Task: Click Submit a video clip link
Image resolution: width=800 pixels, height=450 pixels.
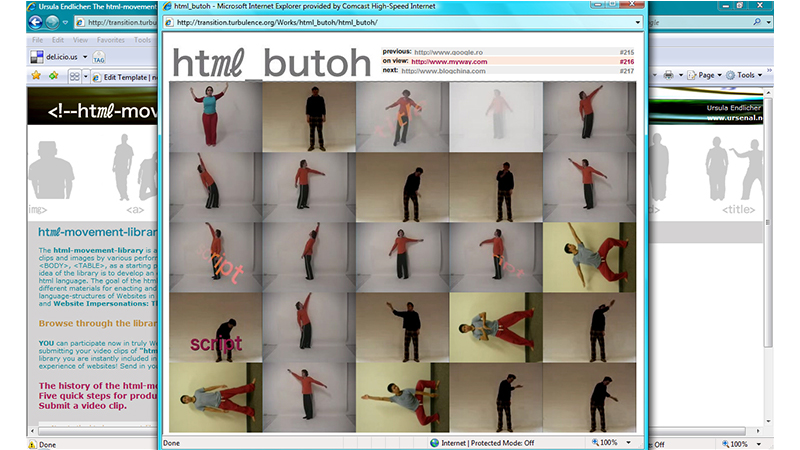Action: pyautogui.click(x=83, y=406)
